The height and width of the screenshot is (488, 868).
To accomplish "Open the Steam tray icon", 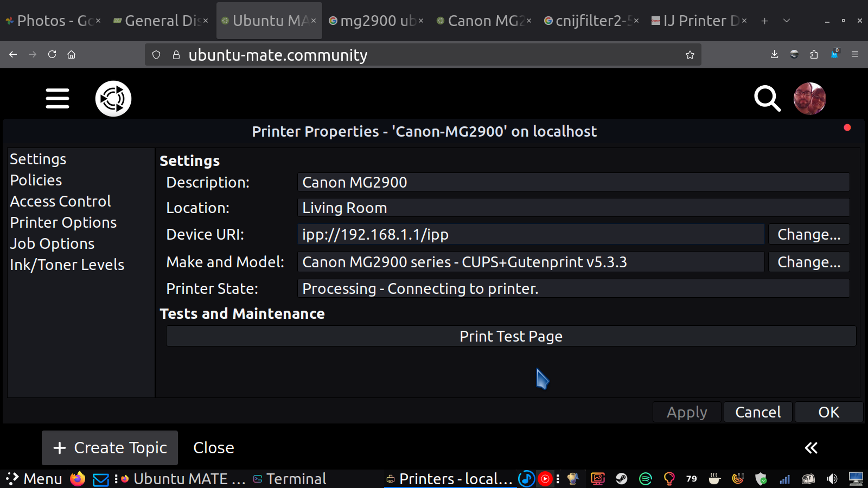I will coord(621,479).
